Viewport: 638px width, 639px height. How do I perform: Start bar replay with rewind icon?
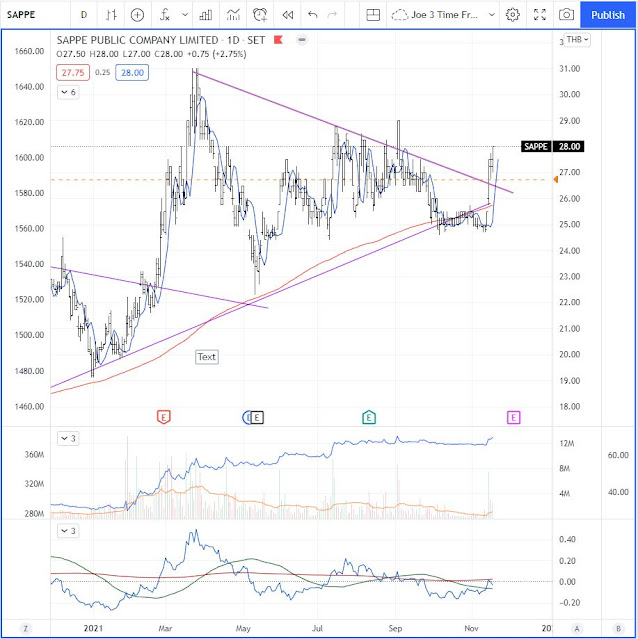288,15
